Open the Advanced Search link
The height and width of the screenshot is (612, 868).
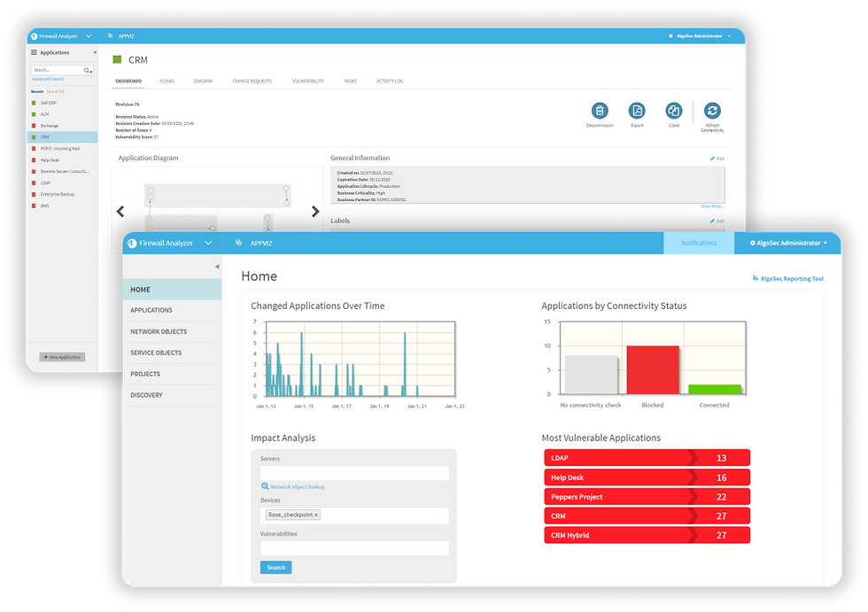(48, 79)
